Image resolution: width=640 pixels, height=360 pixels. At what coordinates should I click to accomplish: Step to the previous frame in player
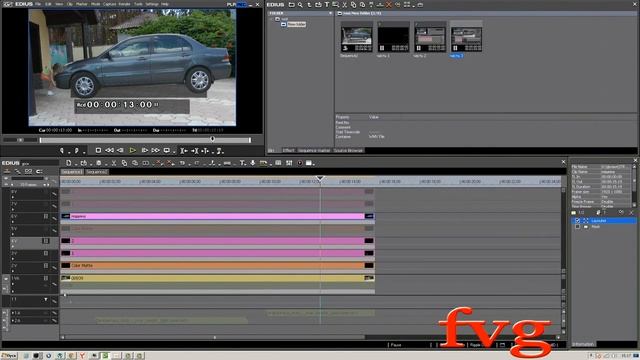(x=120, y=151)
